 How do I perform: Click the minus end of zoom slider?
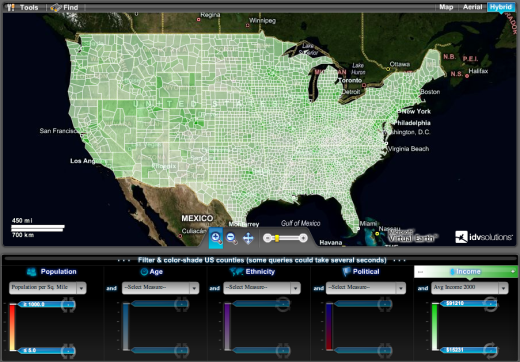click(267, 238)
